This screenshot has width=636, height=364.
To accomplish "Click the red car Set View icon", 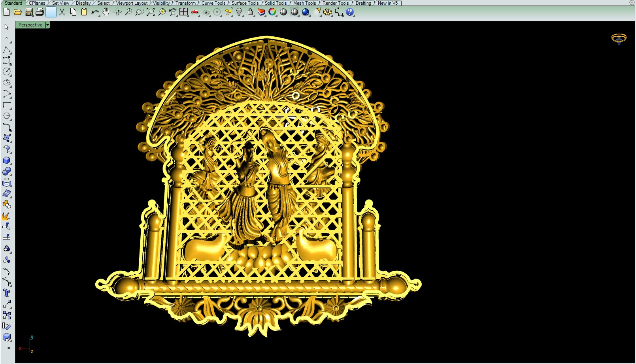I will coord(195,12).
